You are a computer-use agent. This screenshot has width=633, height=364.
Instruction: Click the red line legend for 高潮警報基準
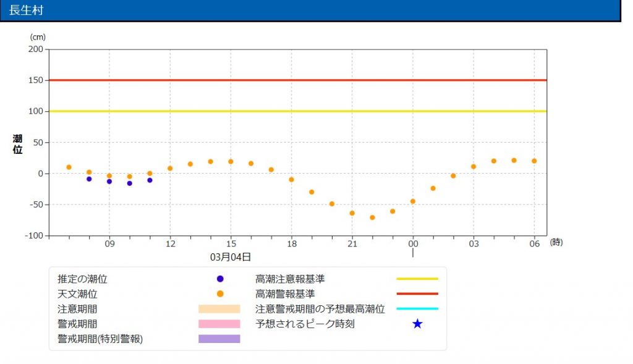417,294
